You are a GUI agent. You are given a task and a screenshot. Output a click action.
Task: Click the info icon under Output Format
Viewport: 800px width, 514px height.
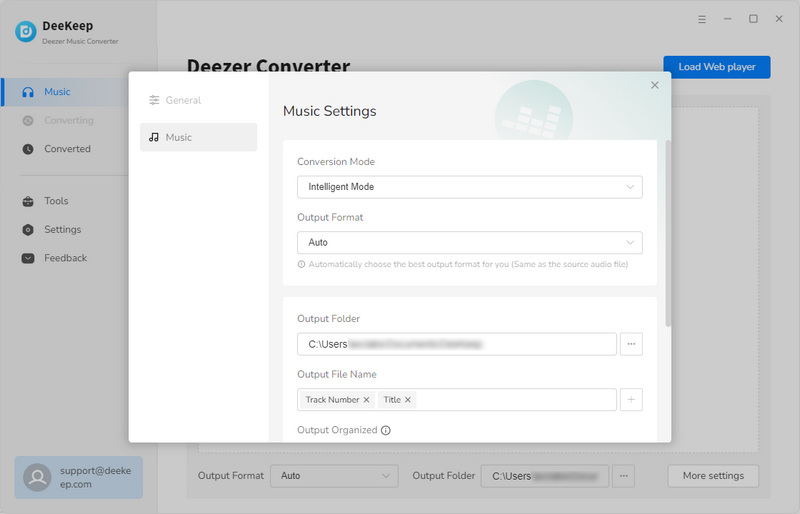[x=302, y=264]
